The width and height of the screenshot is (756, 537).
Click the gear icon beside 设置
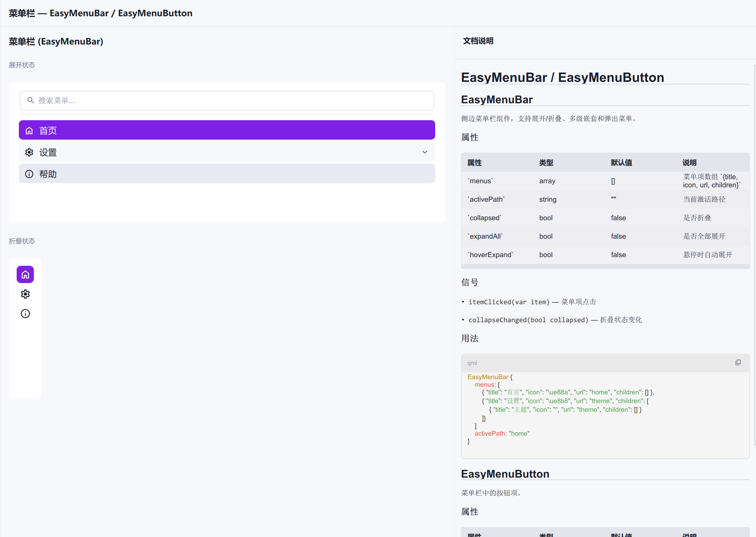click(x=29, y=152)
